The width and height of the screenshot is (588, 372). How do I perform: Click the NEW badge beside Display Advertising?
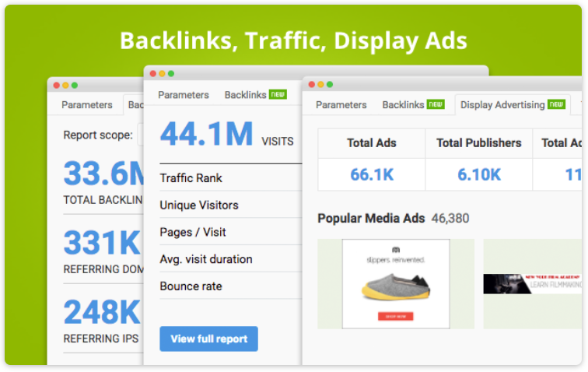[556, 104]
